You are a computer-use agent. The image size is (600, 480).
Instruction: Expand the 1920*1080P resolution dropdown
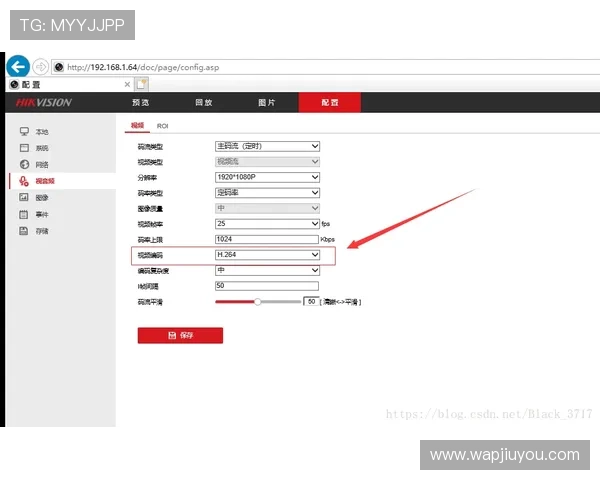[268, 177]
